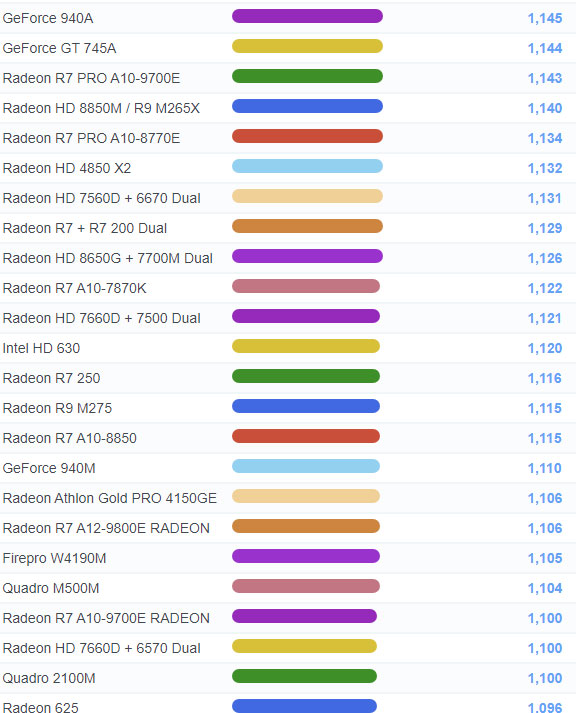Click score 1,140
This screenshot has height=713, width=576.
point(545,108)
